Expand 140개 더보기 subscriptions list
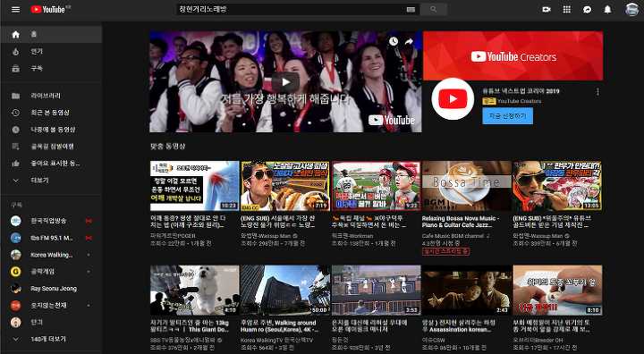 51,339
